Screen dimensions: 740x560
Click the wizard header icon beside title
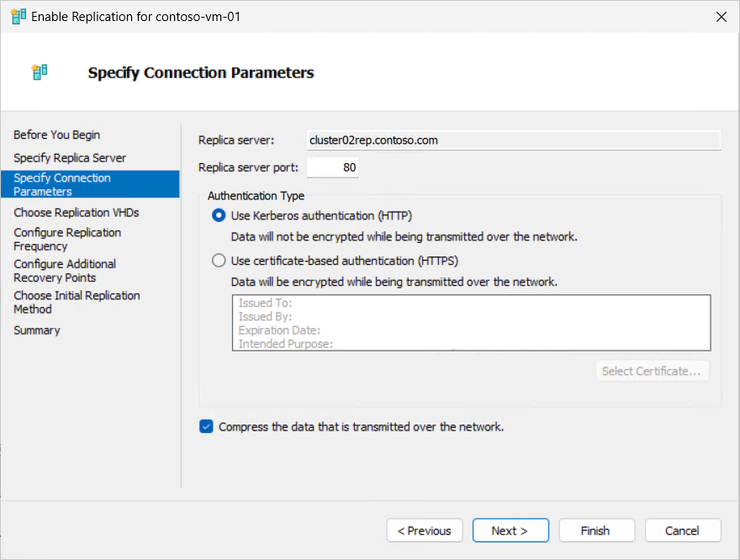click(x=40, y=72)
